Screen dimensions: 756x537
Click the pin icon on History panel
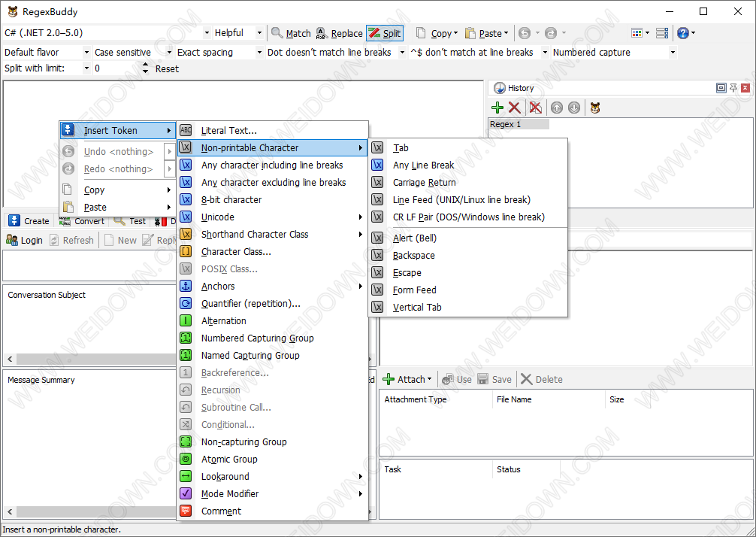tap(733, 88)
